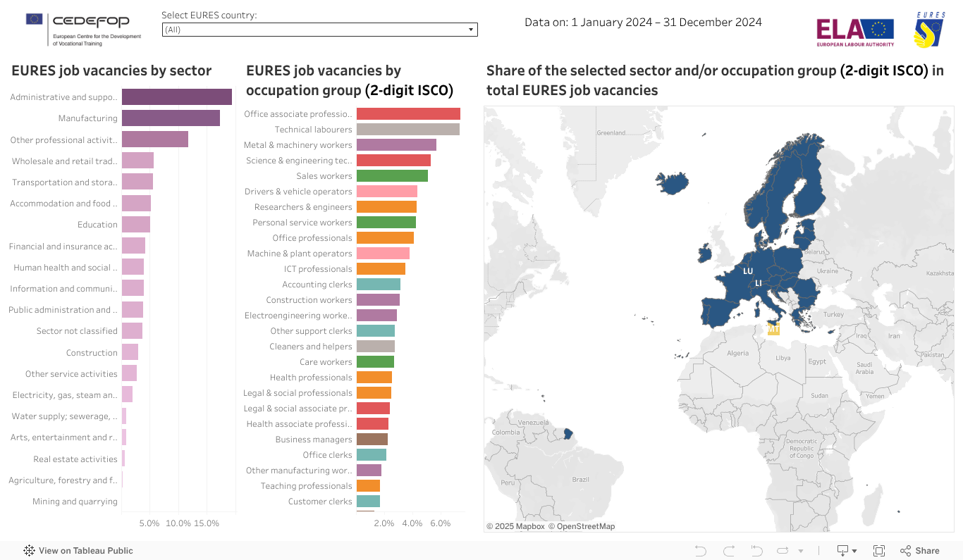Open the Select EURES country dropdown
963x560 pixels.
(x=319, y=30)
